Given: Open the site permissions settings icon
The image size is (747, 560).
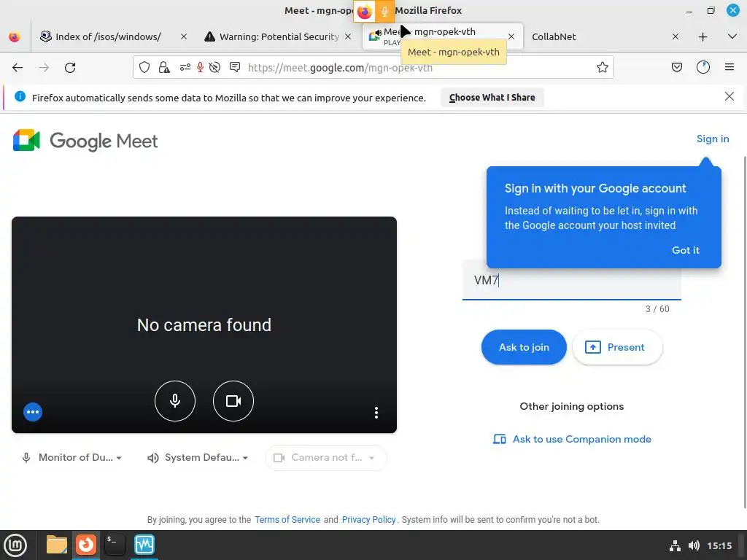Looking at the screenshot, I should (185, 68).
